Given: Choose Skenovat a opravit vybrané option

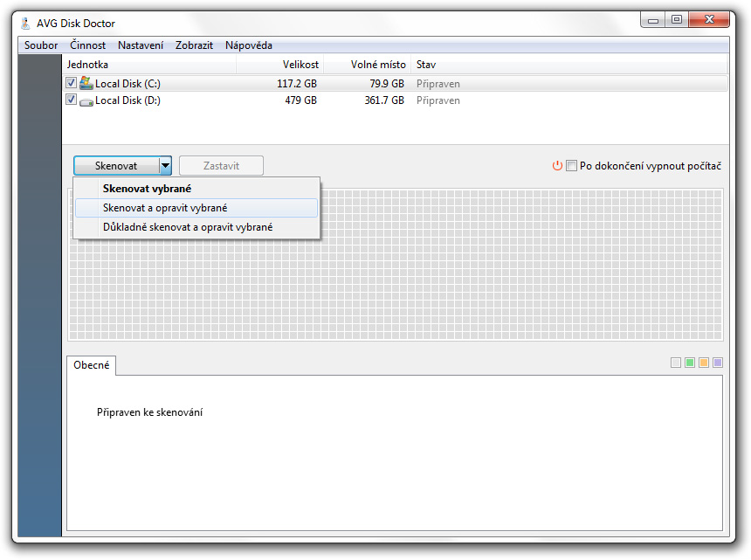Looking at the screenshot, I should click(x=196, y=208).
